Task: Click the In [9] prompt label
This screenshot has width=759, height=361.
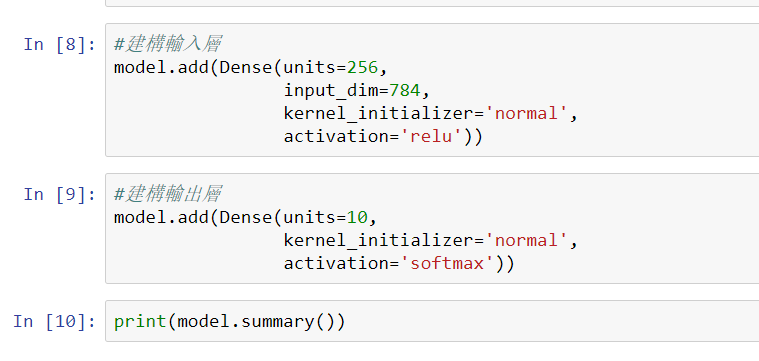Action: pos(60,195)
